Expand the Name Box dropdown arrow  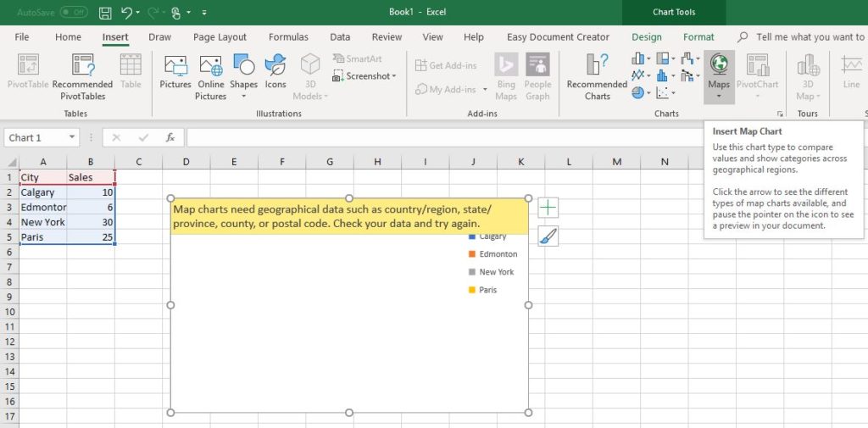[x=72, y=137]
